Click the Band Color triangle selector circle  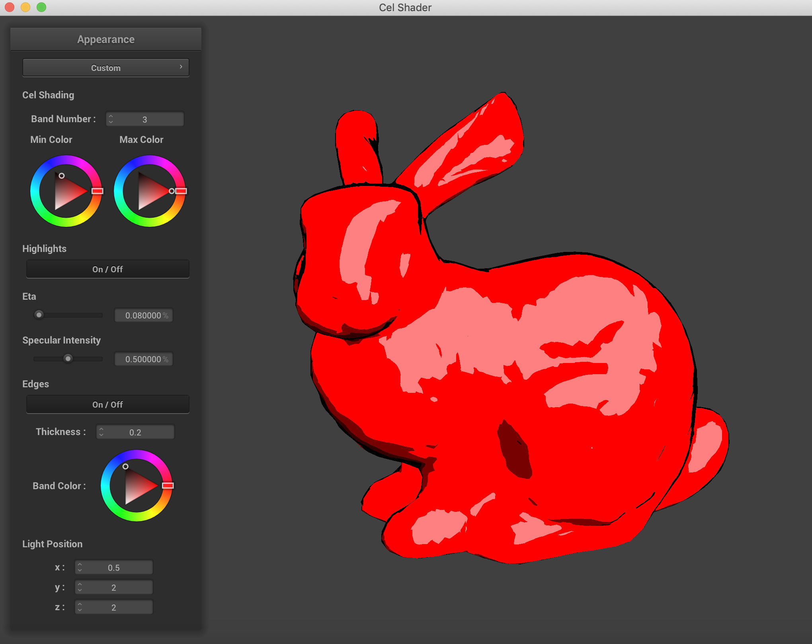(x=125, y=466)
